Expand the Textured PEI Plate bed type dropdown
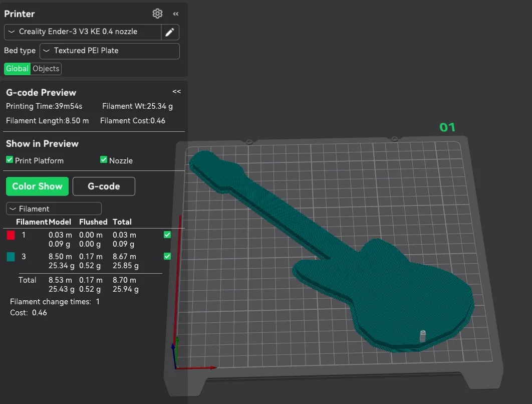Screen dimensions: 532x404 (109, 51)
